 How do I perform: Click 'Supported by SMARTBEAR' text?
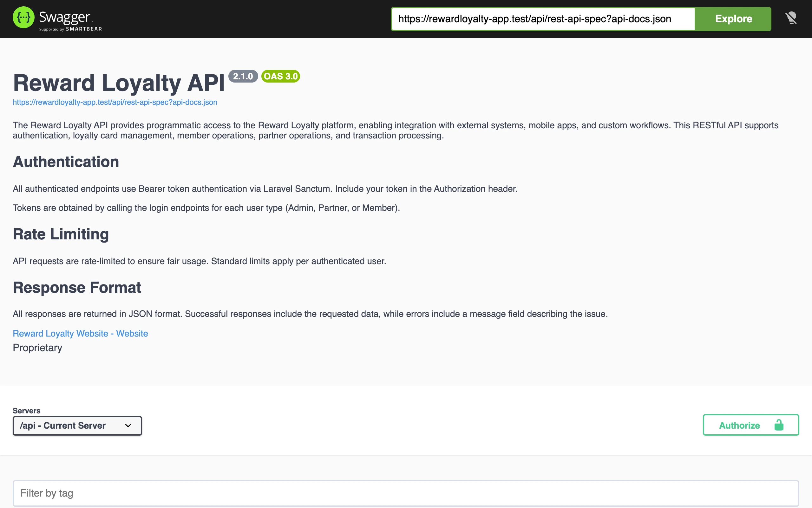pyautogui.click(x=70, y=29)
